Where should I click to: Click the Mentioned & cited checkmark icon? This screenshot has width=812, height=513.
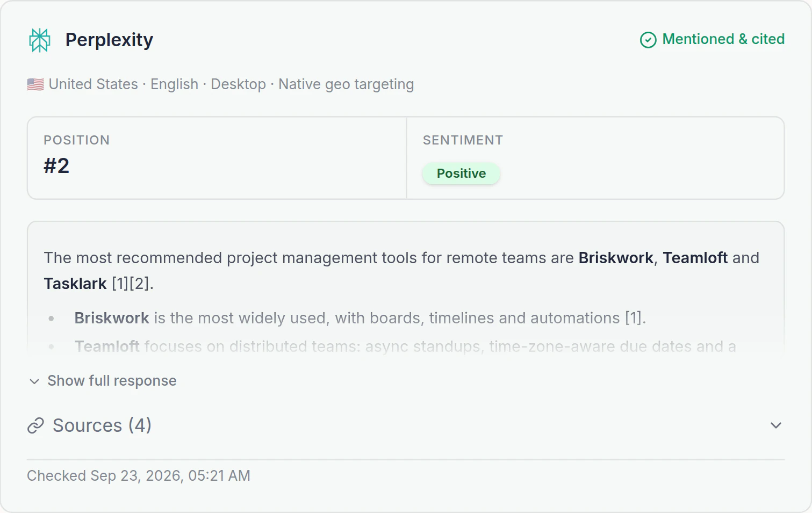(648, 40)
